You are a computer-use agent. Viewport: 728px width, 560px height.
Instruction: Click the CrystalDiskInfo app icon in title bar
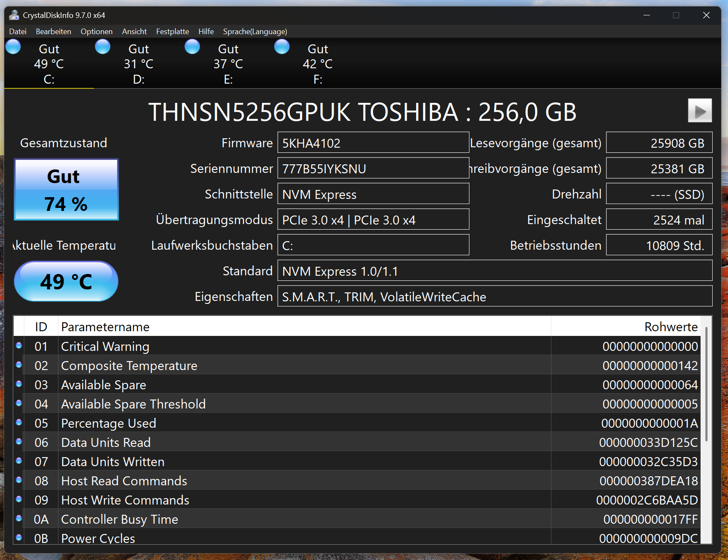coord(14,15)
